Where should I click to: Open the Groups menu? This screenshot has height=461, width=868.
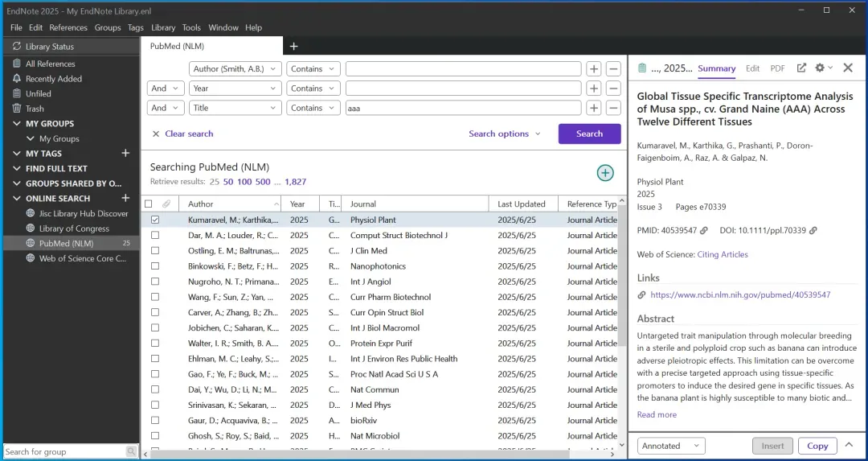pyautogui.click(x=108, y=27)
